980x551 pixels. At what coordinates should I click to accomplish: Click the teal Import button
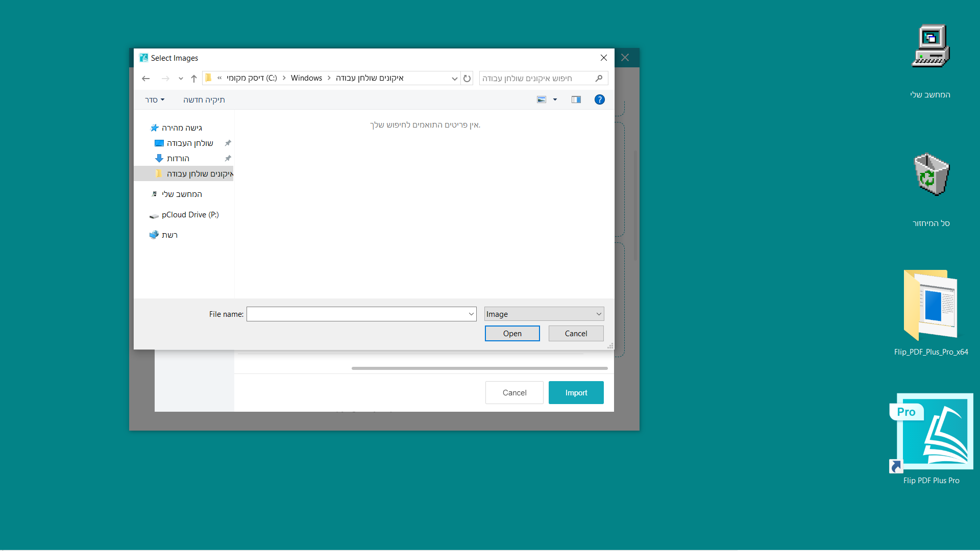tap(576, 393)
